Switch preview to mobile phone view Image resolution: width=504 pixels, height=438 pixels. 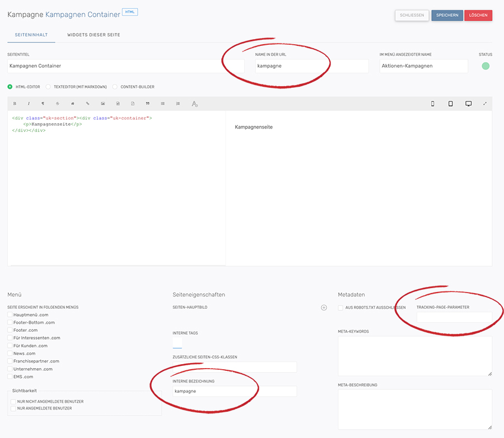click(x=432, y=103)
